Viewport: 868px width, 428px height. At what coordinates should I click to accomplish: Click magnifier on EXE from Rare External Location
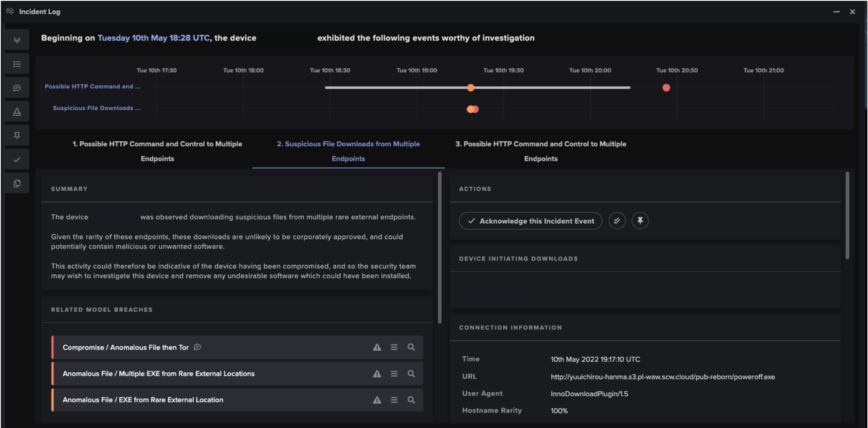411,400
